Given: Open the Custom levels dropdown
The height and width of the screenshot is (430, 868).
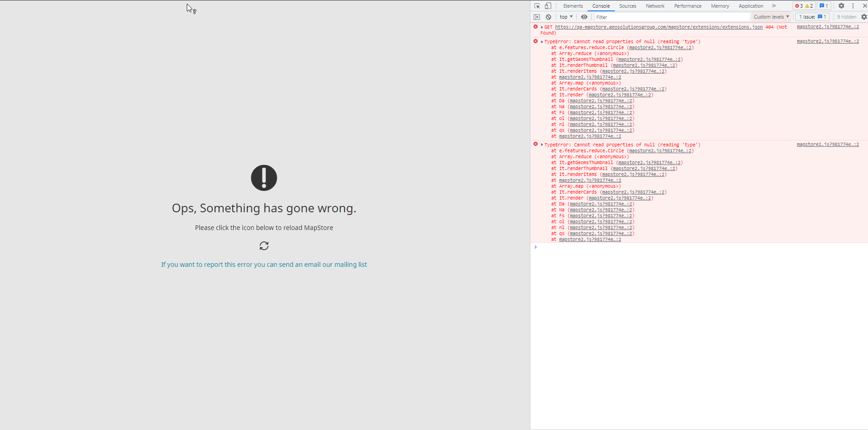Looking at the screenshot, I should pos(771,17).
